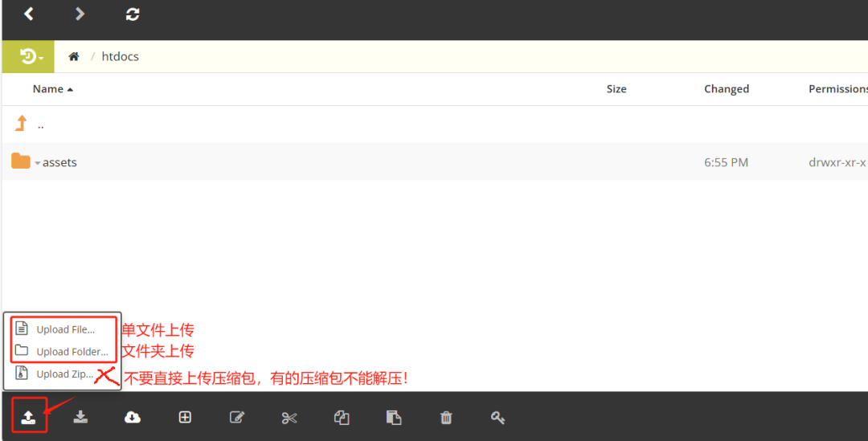
Task: Navigate up via the parent directory row
Action: (40, 125)
